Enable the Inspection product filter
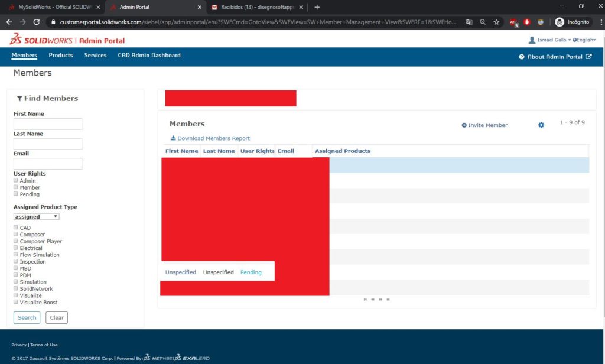Image resolution: width=605 pixels, height=364 pixels. point(16,261)
